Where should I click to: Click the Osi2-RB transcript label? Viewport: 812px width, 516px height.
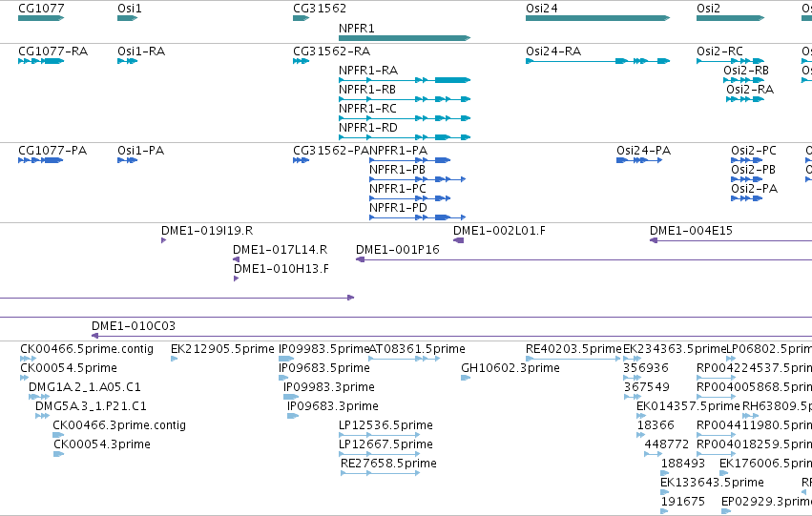[x=746, y=71]
